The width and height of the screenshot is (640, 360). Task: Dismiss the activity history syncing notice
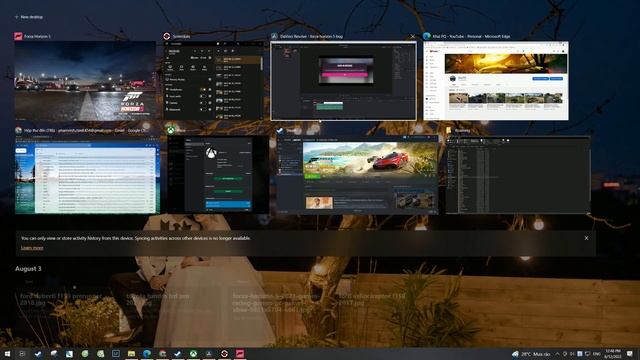[586, 238]
